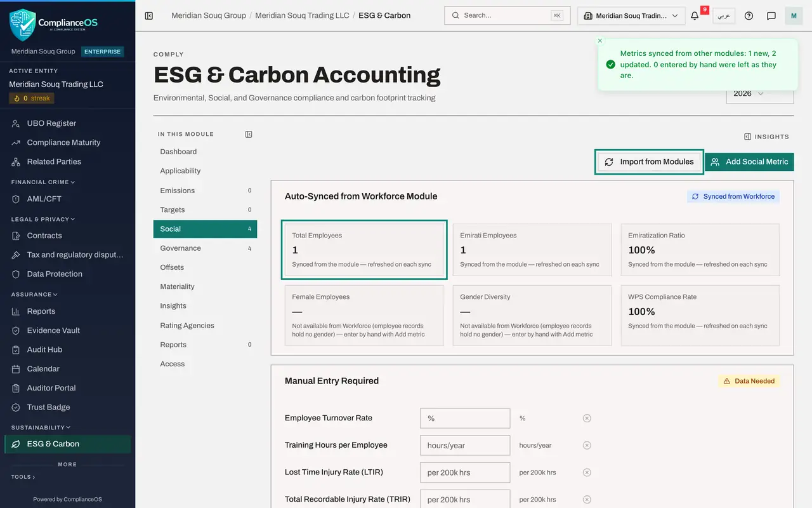Open the Materiality module tab

click(x=205, y=286)
